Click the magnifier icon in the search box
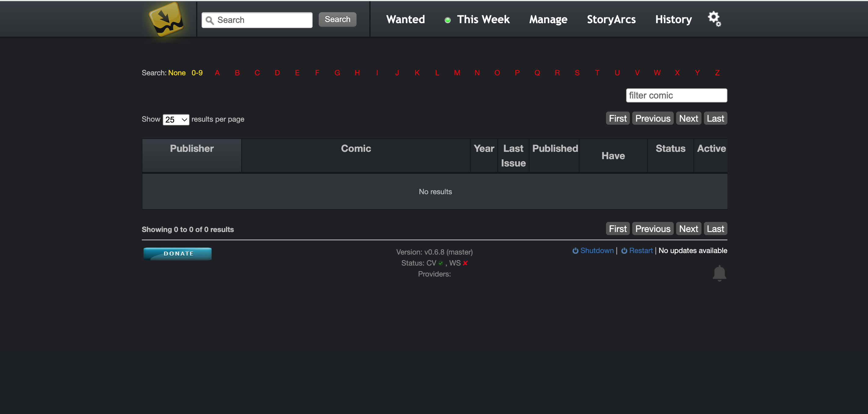The height and width of the screenshot is (414, 868). (210, 20)
